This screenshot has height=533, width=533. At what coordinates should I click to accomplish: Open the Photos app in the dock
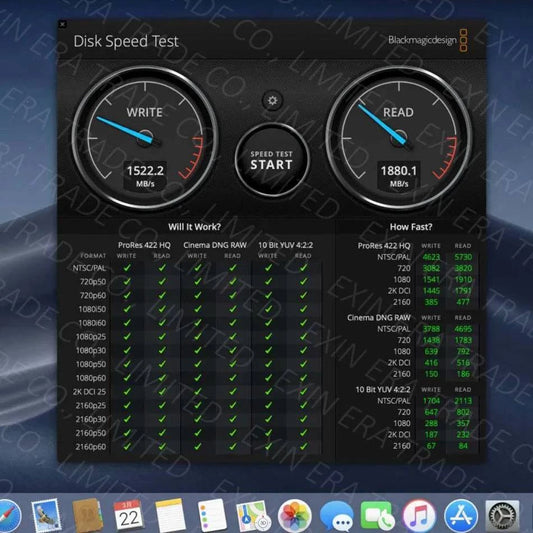(x=294, y=516)
